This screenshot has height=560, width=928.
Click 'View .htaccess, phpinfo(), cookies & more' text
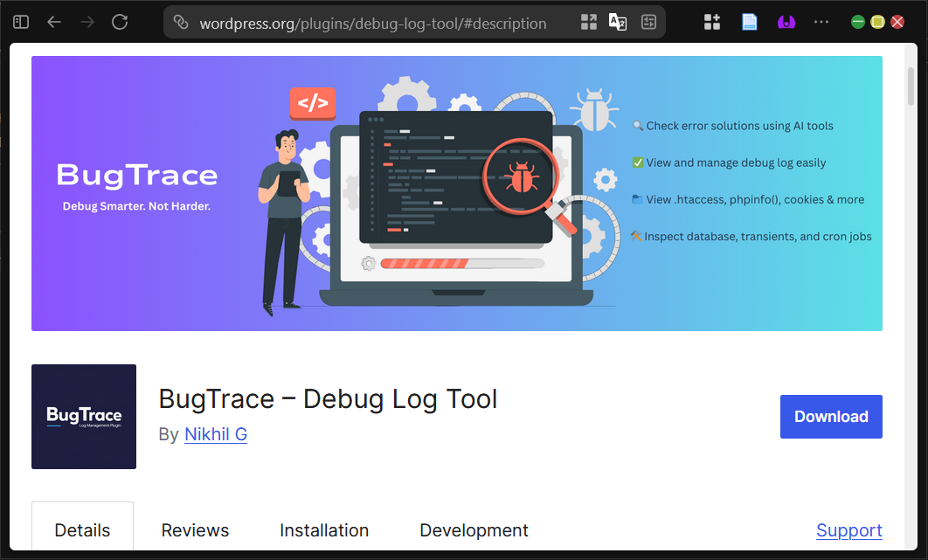(755, 200)
